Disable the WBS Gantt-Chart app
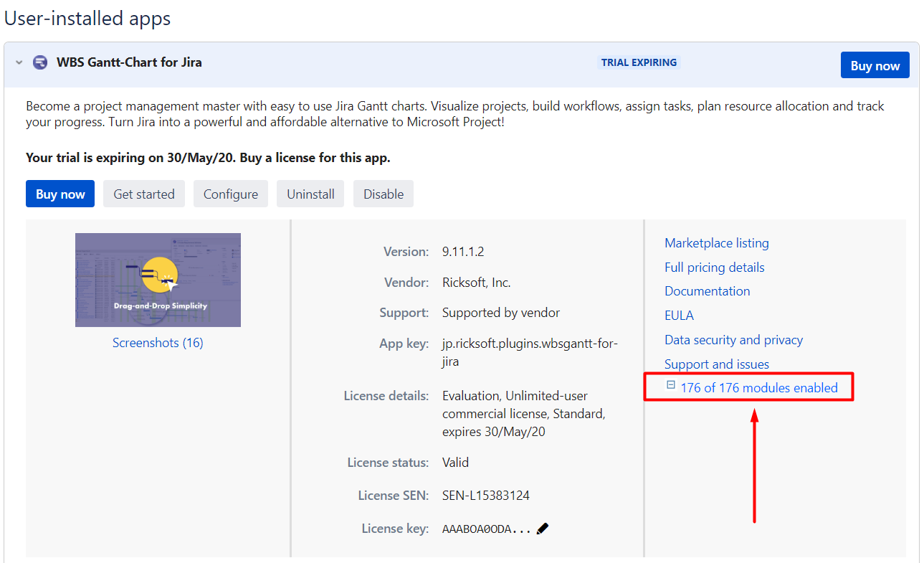The image size is (924, 563). [384, 194]
